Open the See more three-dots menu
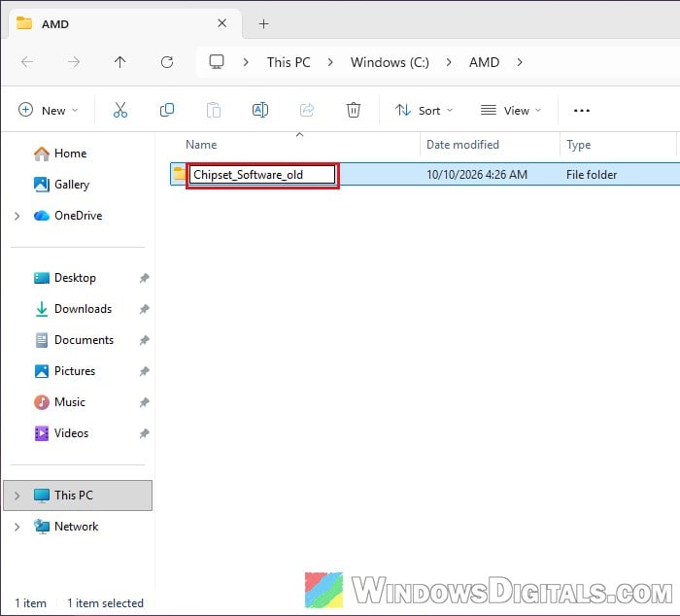The height and width of the screenshot is (616, 680). 582,111
